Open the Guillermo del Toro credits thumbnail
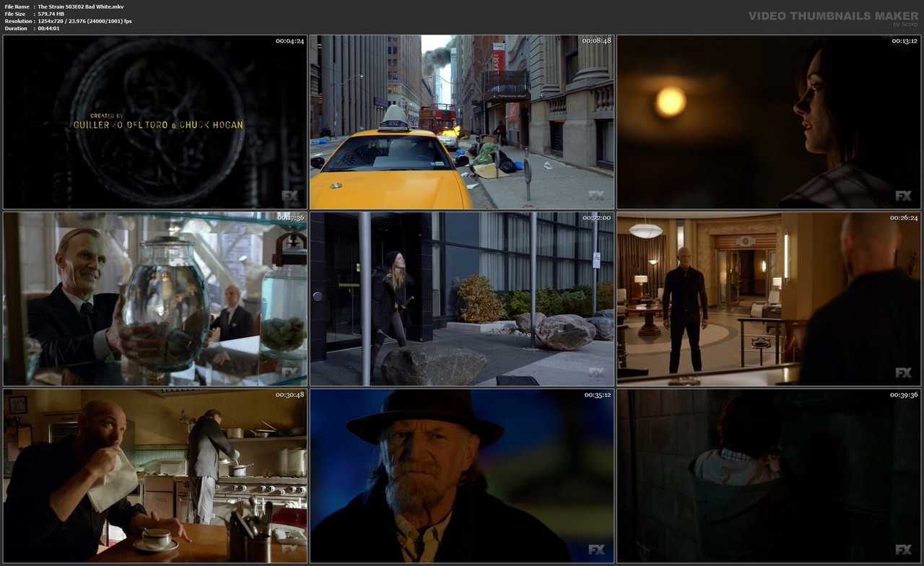Screen dimensions: 924x566 click(x=154, y=121)
